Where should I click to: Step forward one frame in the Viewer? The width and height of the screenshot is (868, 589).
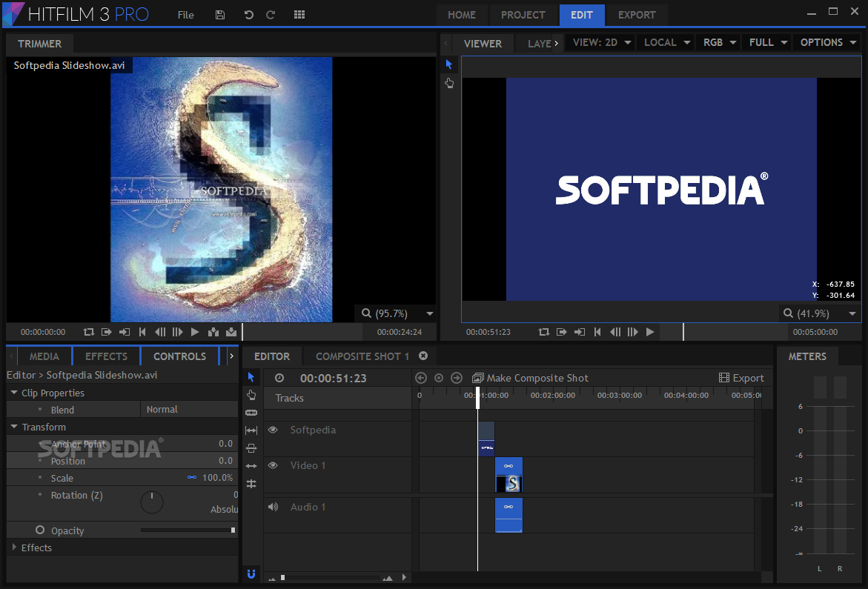coord(633,332)
